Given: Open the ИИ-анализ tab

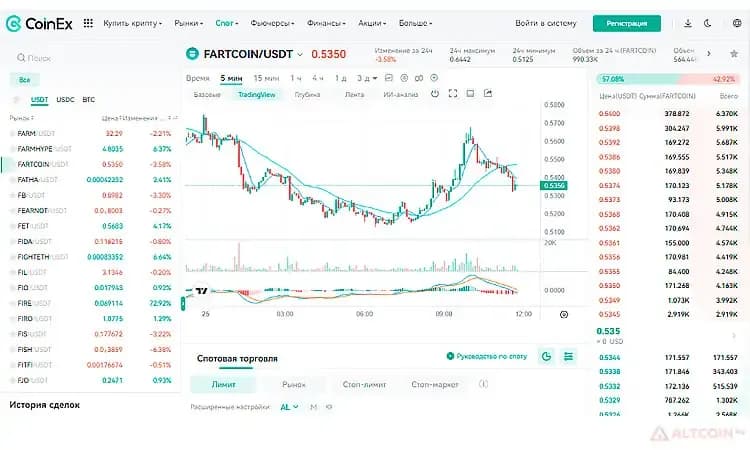Looking at the screenshot, I should 401,95.
